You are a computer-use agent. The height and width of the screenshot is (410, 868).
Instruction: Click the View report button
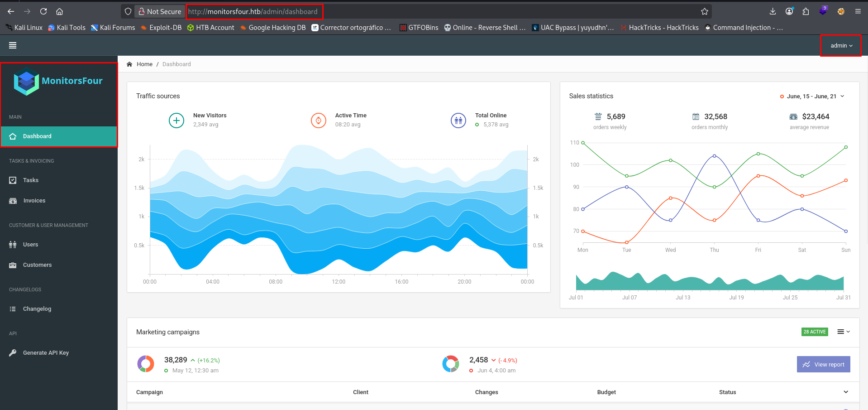point(823,364)
